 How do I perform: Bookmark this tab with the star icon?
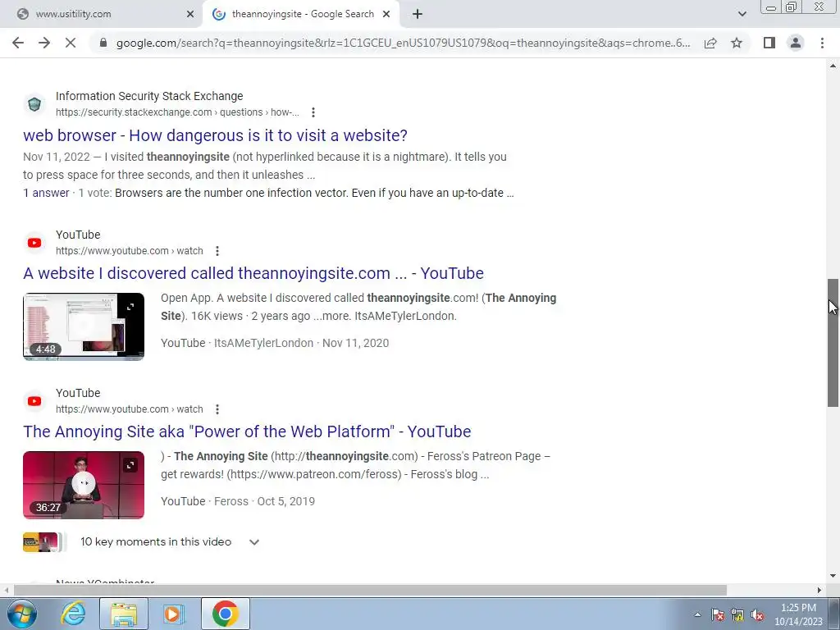click(x=737, y=43)
